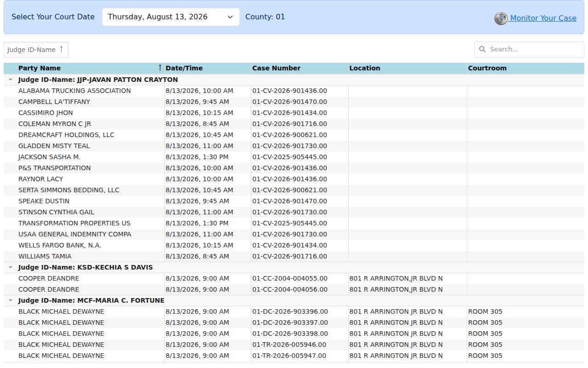The width and height of the screenshot is (588, 368).
Task: Click case number 01-CV-2026-900621.00 for Dreamcraft Holdings
Action: [290, 135]
